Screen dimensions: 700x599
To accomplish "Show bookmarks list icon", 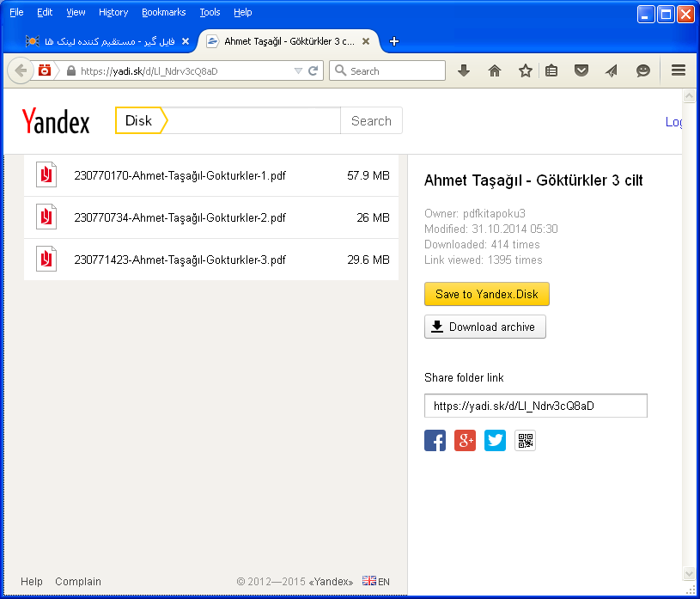I will [551, 70].
